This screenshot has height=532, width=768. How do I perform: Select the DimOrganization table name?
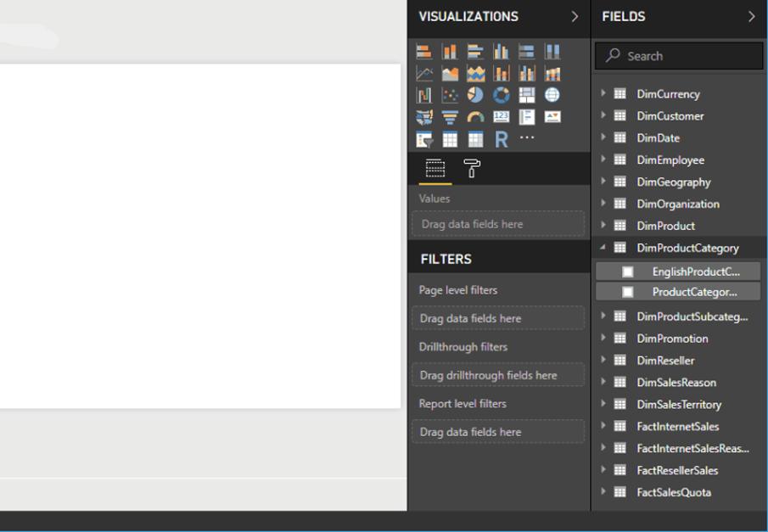tap(678, 204)
